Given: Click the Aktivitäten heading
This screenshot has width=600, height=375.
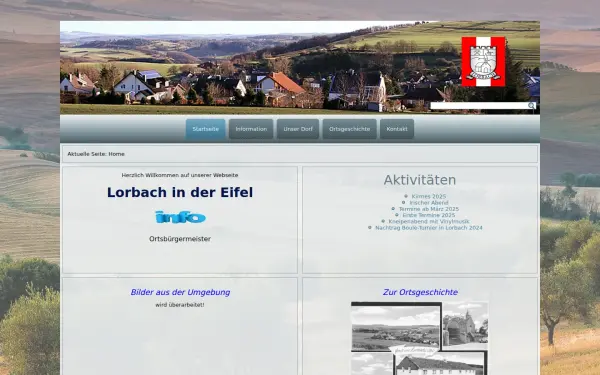Looking at the screenshot, I should tap(420, 180).
